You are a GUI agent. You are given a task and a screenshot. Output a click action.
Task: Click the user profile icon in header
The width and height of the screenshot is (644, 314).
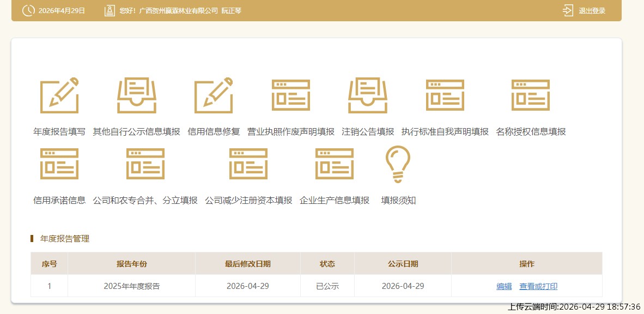click(110, 11)
